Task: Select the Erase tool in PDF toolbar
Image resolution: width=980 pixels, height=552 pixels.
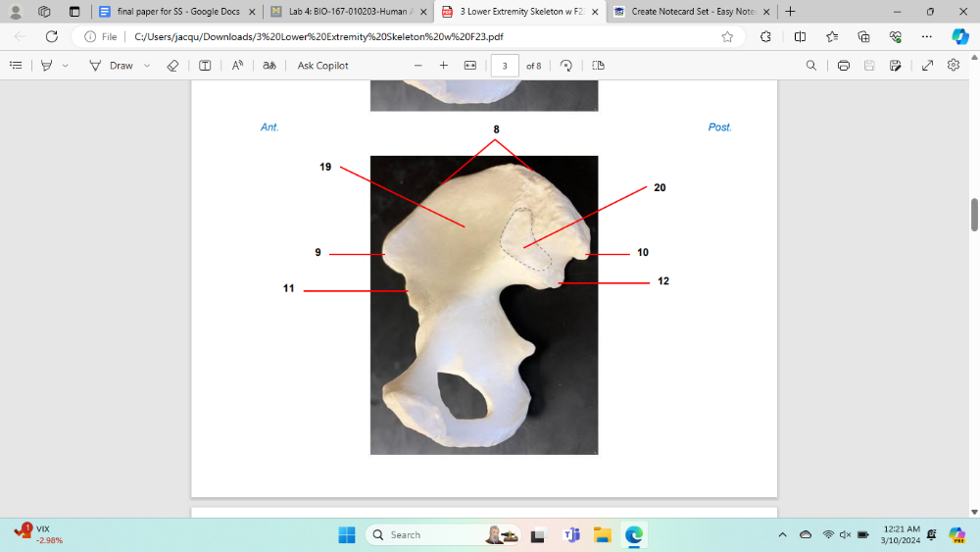Action: tap(172, 66)
